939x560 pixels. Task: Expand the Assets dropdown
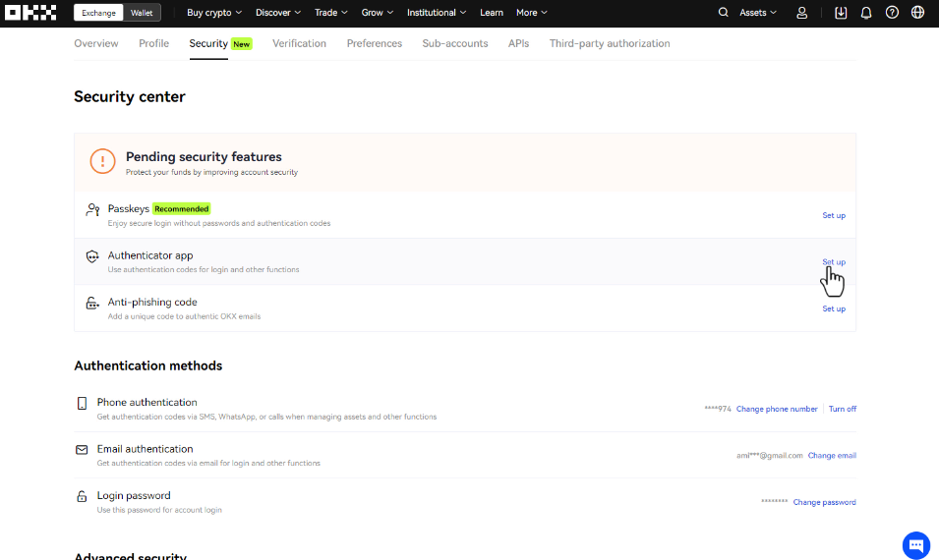tap(758, 13)
